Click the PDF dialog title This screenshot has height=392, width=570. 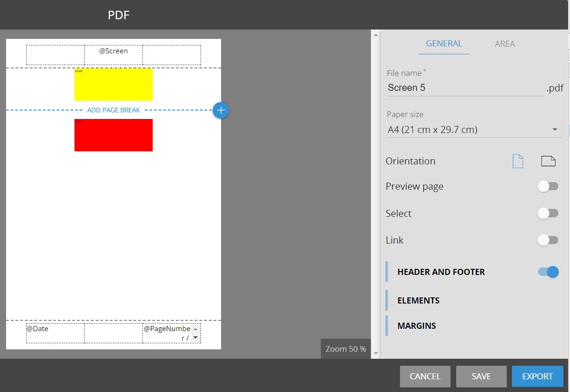tap(118, 15)
